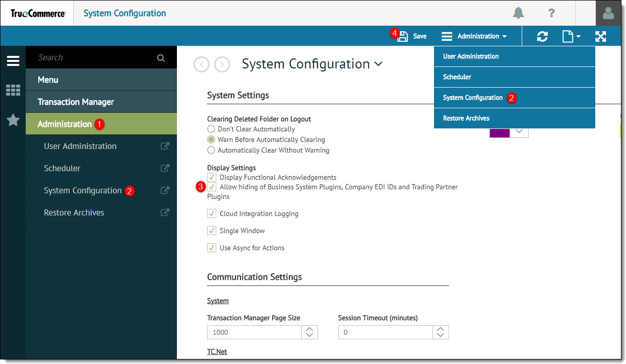Toggle the hamburger sidebar menu icon
626x364 pixels.
(13, 61)
